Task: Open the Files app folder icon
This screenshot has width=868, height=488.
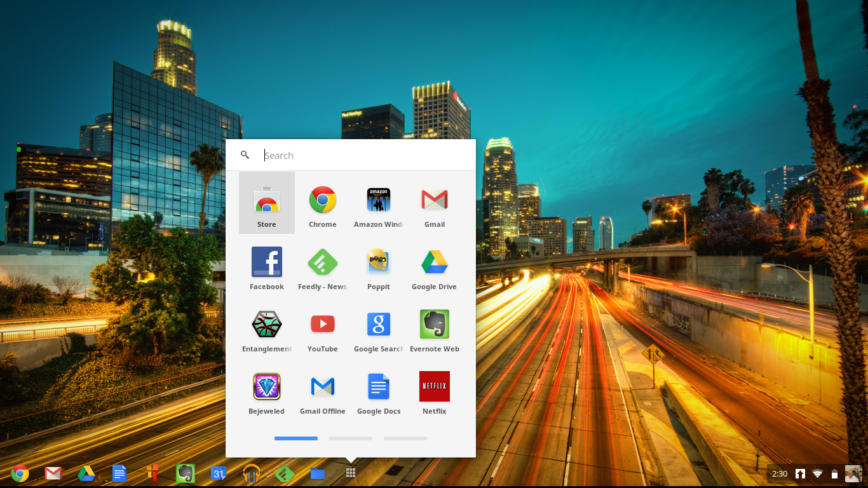Action: (318, 473)
